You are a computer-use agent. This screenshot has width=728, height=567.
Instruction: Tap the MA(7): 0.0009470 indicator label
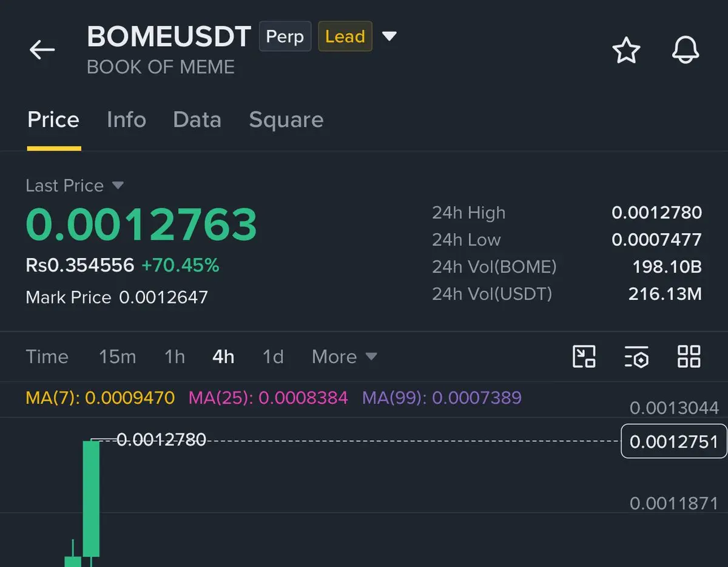point(100,398)
